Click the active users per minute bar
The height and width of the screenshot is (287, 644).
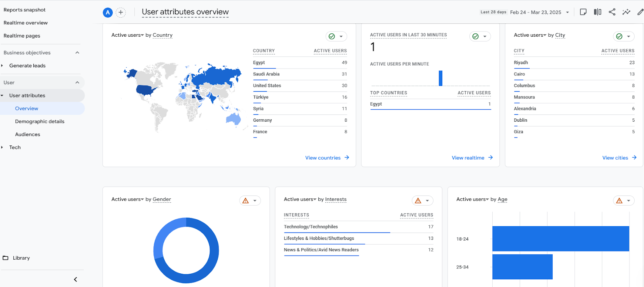441,78
